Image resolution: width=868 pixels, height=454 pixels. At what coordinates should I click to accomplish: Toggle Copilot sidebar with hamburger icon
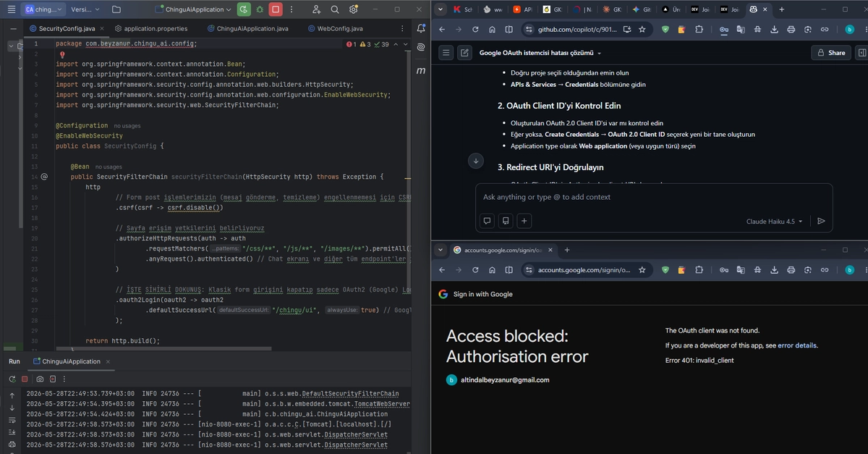pyautogui.click(x=446, y=53)
